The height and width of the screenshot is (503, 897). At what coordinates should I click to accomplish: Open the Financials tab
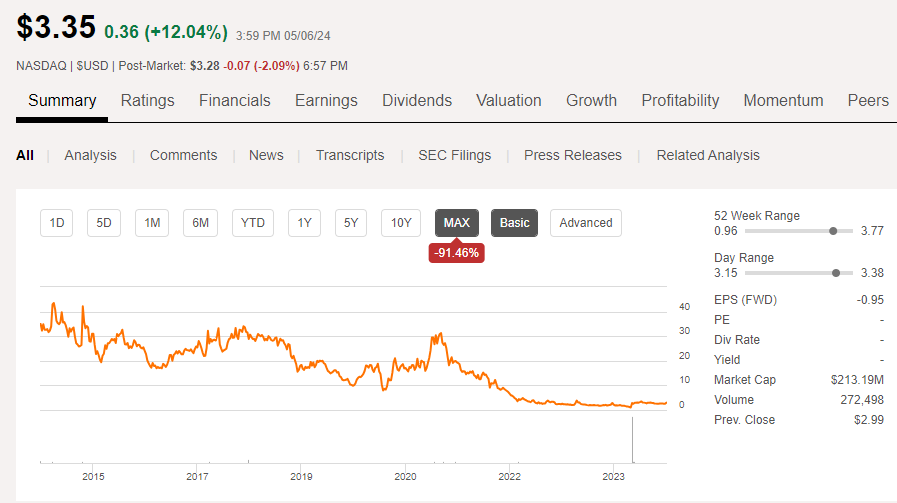point(234,100)
